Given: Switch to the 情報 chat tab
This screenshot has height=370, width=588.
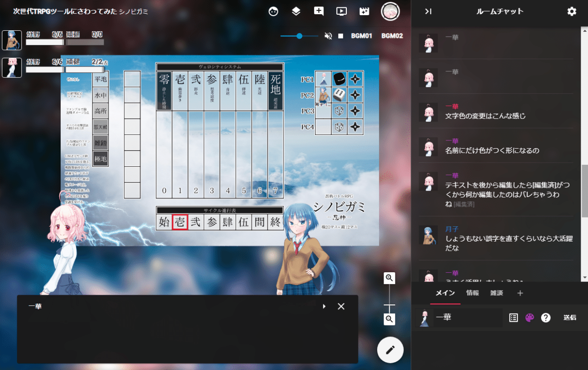Looking at the screenshot, I should pyautogui.click(x=473, y=293).
